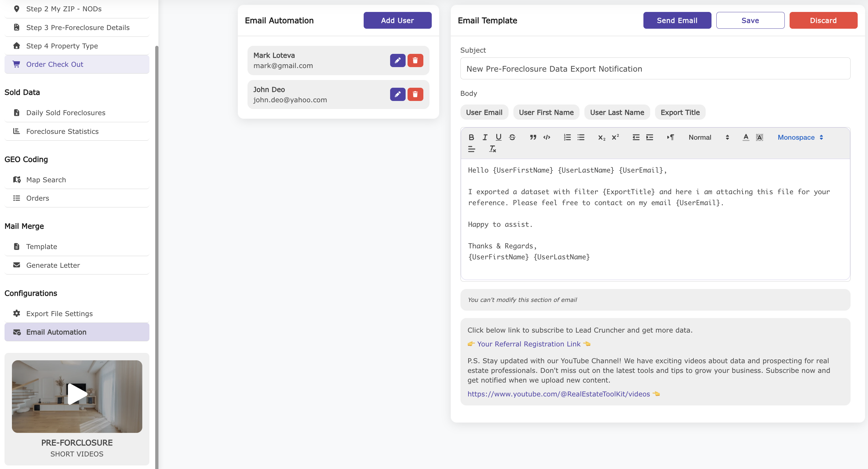This screenshot has height=469, width=868.
Task: Open Export File Settings in sidebar
Action: [59, 313]
